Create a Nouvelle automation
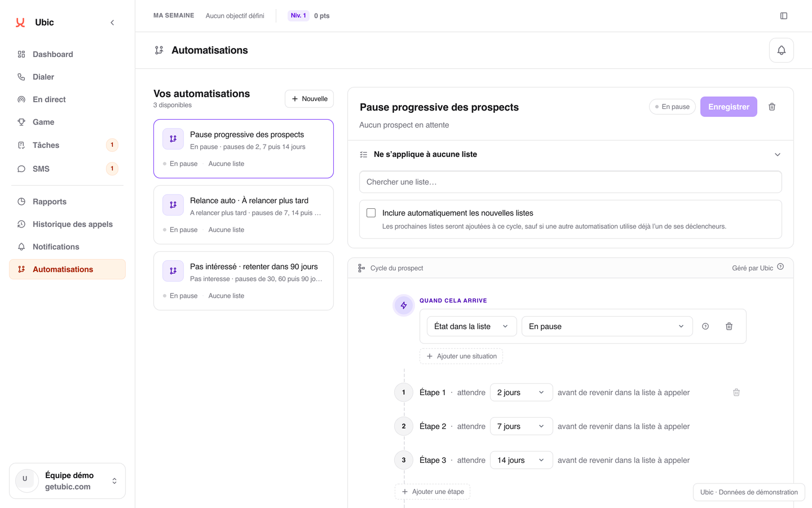Image resolution: width=812 pixels, height=508 pixels. [x=309, y=99]
